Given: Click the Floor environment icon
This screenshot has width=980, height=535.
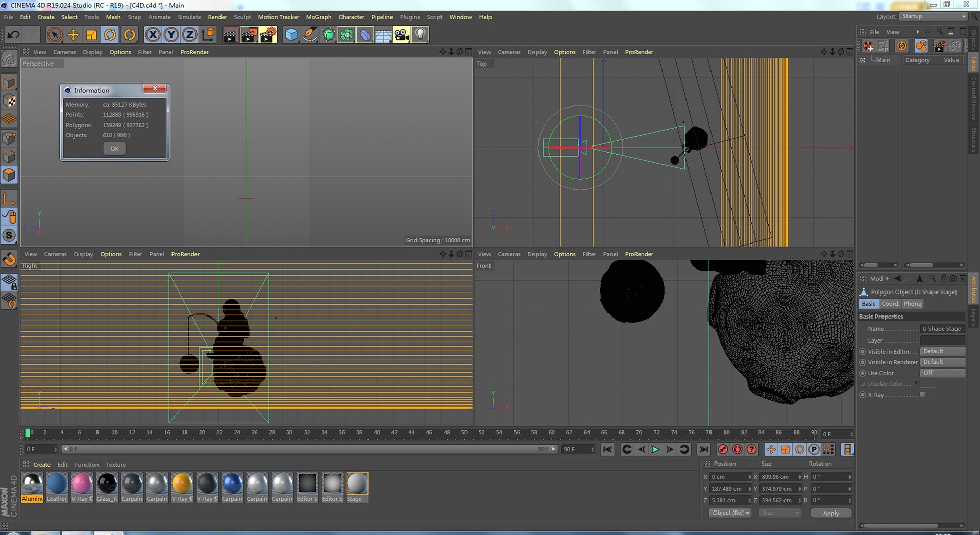Looking at the screenshot, I should point(383,35).
